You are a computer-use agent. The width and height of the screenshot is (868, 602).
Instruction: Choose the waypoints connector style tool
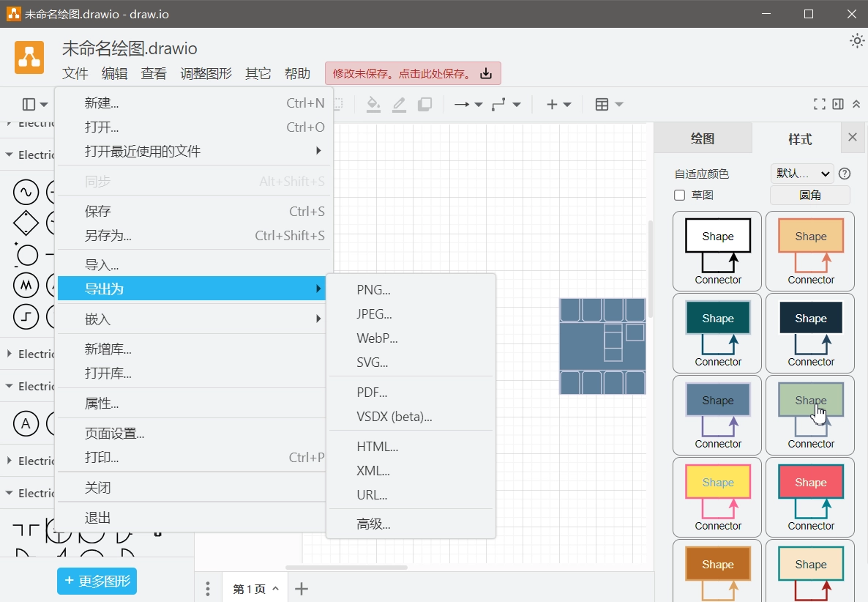(498, 104)
